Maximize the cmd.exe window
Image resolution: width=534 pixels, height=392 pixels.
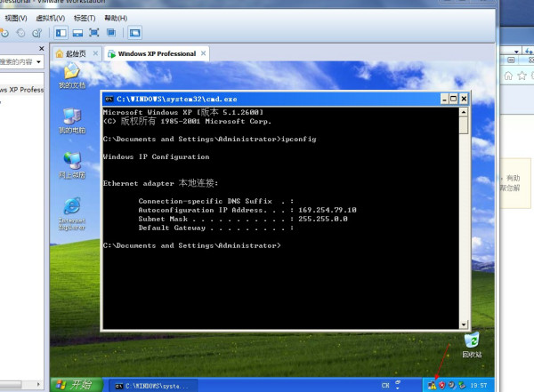coord(454,99)
